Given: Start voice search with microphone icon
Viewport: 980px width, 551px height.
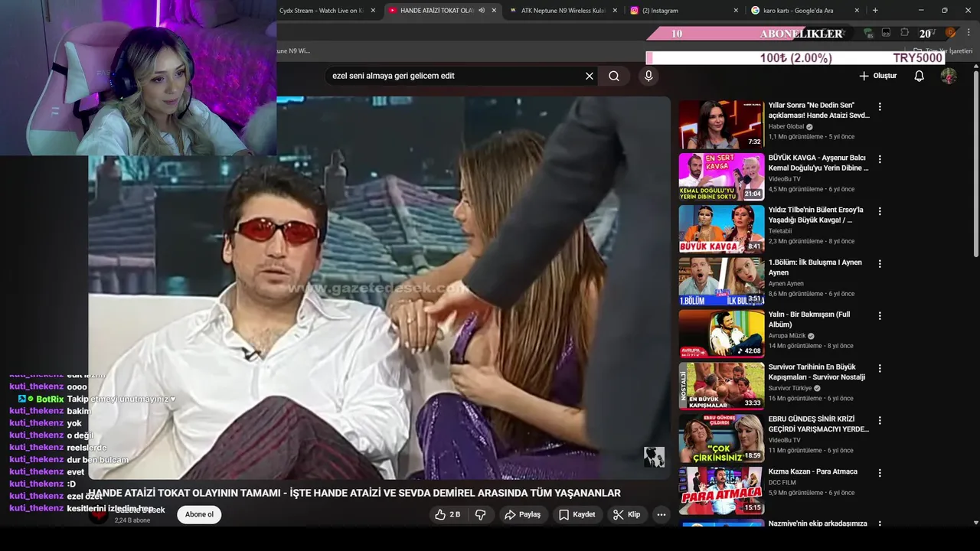Looking at the screenshot, I should click(648, 76).
